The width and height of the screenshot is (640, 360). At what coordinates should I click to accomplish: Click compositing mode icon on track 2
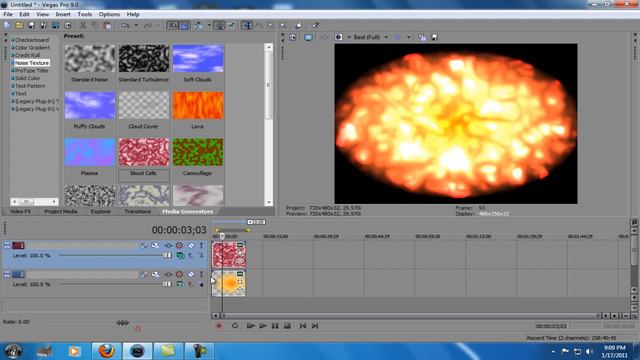pos(180,284)
